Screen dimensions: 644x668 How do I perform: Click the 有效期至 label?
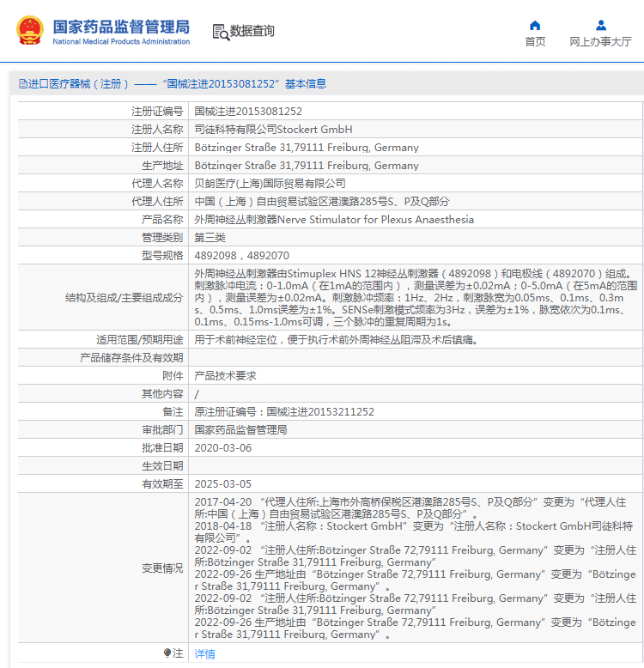point(162,484)
